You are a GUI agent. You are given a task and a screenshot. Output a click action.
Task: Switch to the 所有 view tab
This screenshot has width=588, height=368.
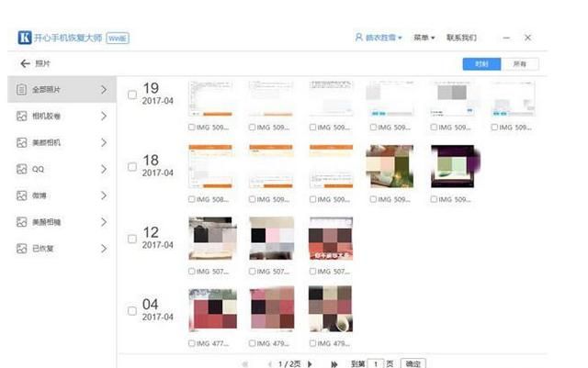tap(520, 64)
